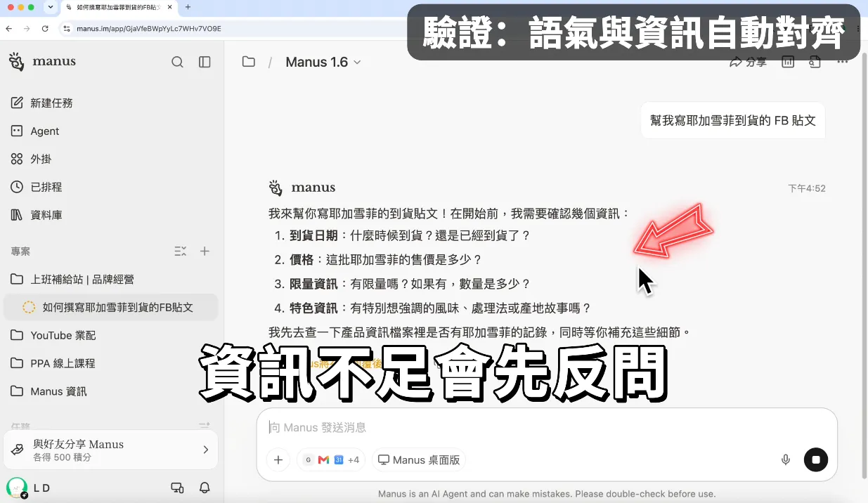The width and height of the screenshot is (868, 503).
Task: Click chevron arrow on share banner
Action: (x=206, y=450)
